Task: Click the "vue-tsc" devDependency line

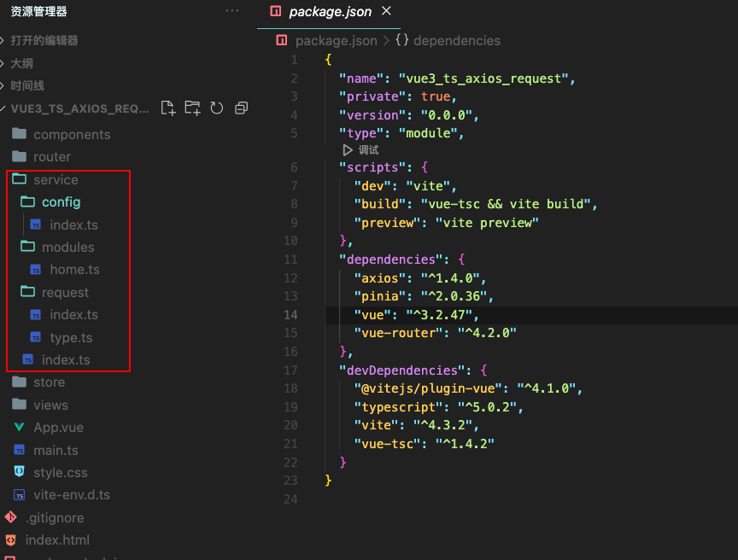Action: (x=424, y=444)
